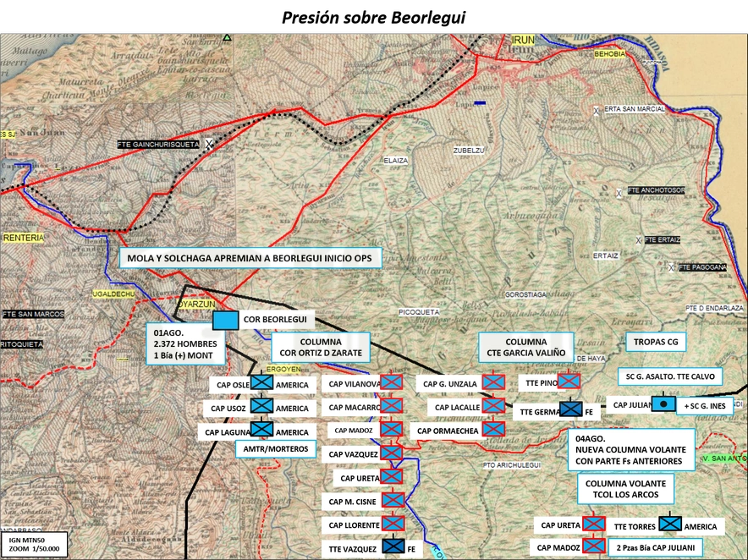Image resolution: width=748 pixels, height=560 pixels.
Task: Click TTE VAZQUEZ FE unit symbol
Action: coord(393,546)
